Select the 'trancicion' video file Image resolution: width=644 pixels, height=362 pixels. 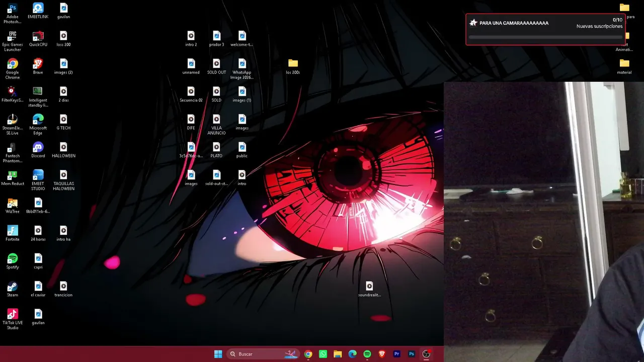pos(63,289)
